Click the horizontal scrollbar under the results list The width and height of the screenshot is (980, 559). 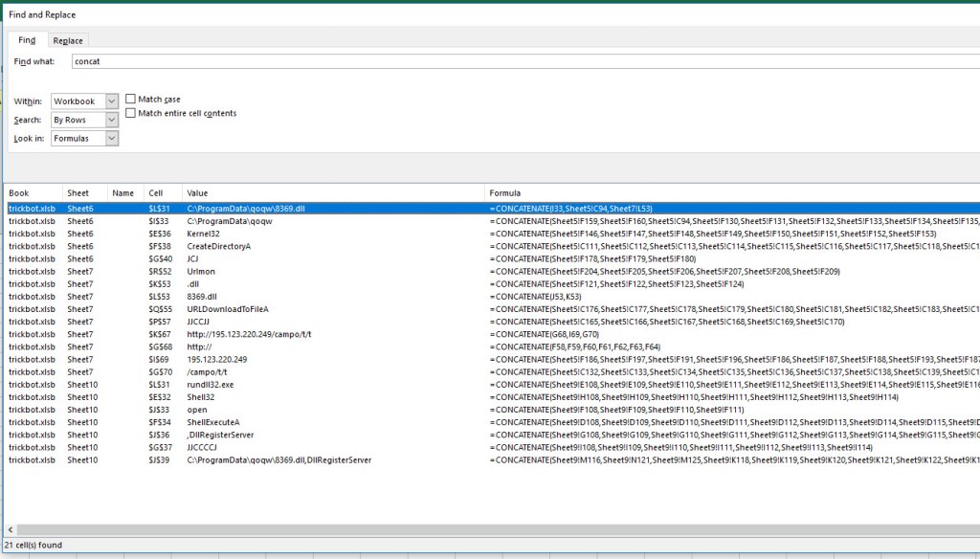point(479,530)
